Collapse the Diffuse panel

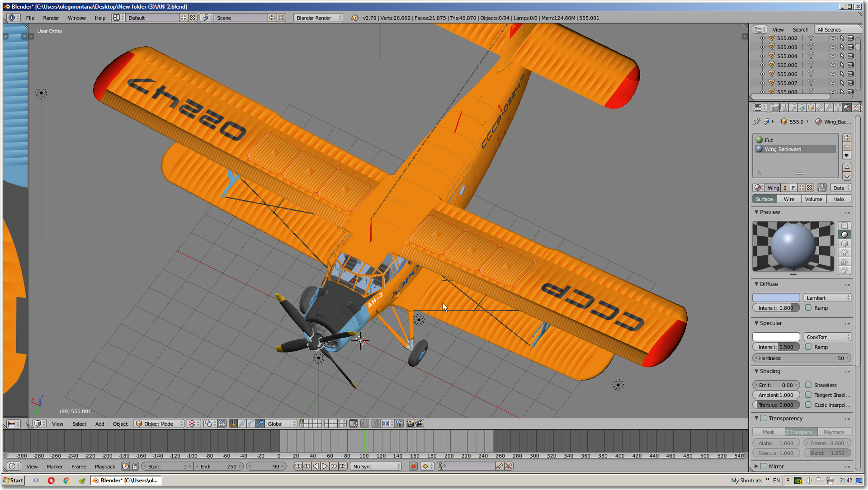click(756, 284)
